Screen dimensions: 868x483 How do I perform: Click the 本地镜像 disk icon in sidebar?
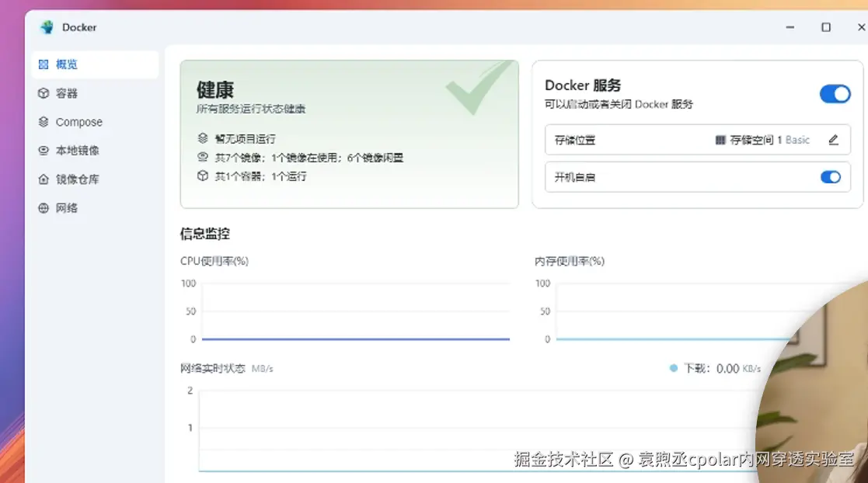(x=44, y=151)
